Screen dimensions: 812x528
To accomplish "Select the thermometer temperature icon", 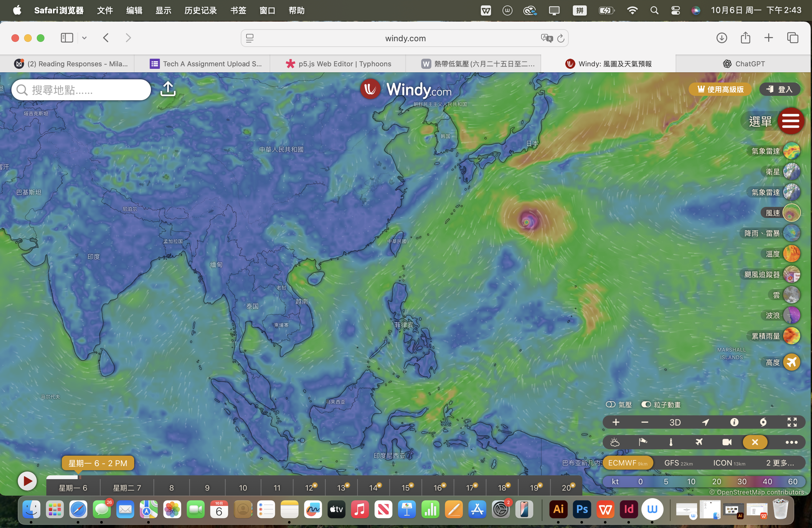I will click(671, 442).
